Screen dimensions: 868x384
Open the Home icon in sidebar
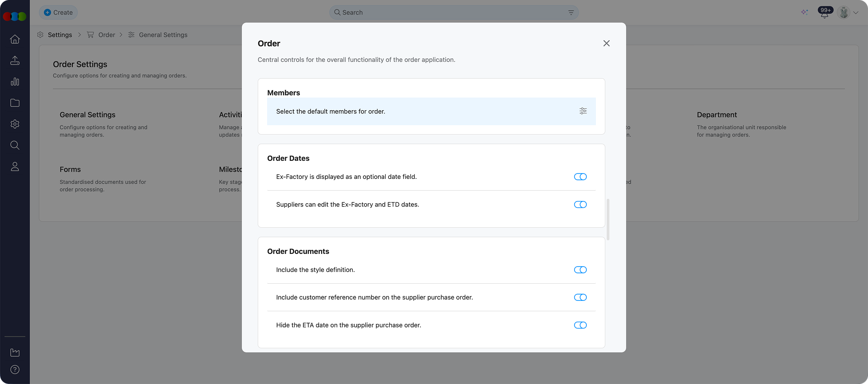pos(15,39)
